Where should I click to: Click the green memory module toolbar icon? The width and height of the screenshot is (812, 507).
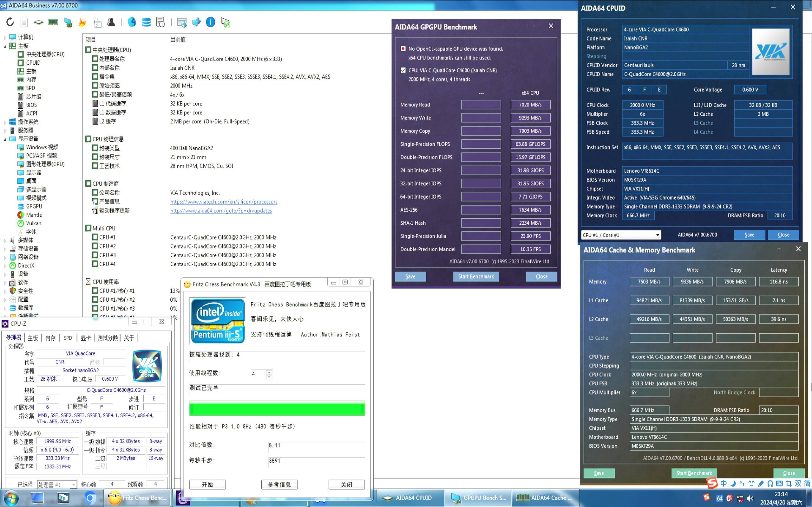(x=53, y=22)
